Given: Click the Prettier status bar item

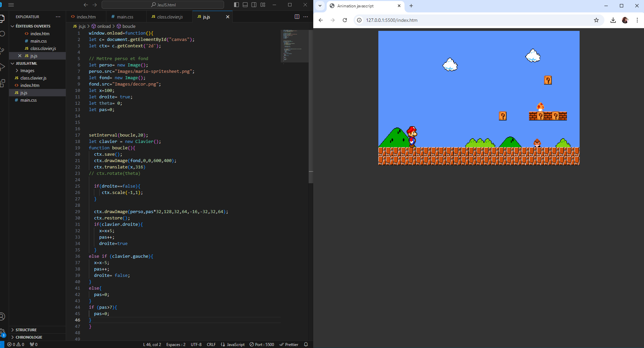Looking at the screenshot, I should 289,344.
